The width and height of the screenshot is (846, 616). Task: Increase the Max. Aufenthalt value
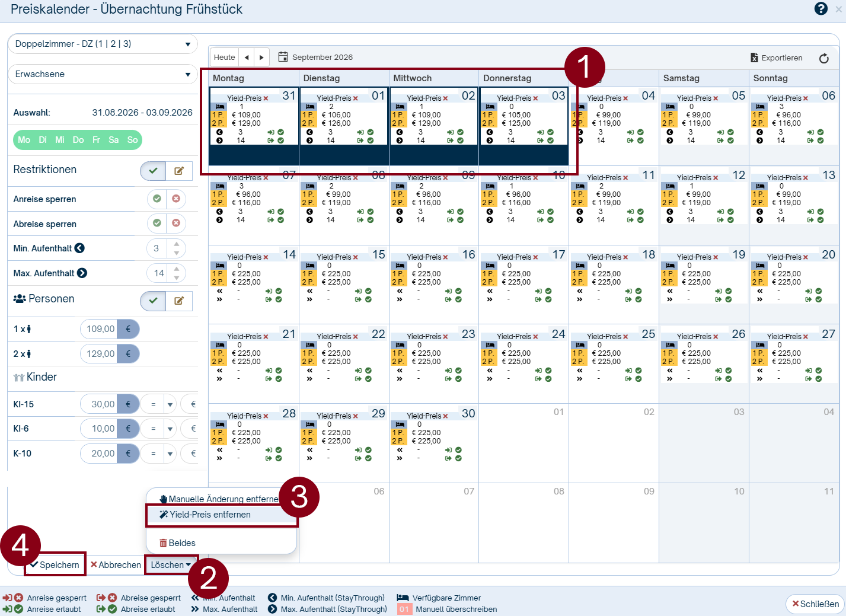tap(177, 269)
